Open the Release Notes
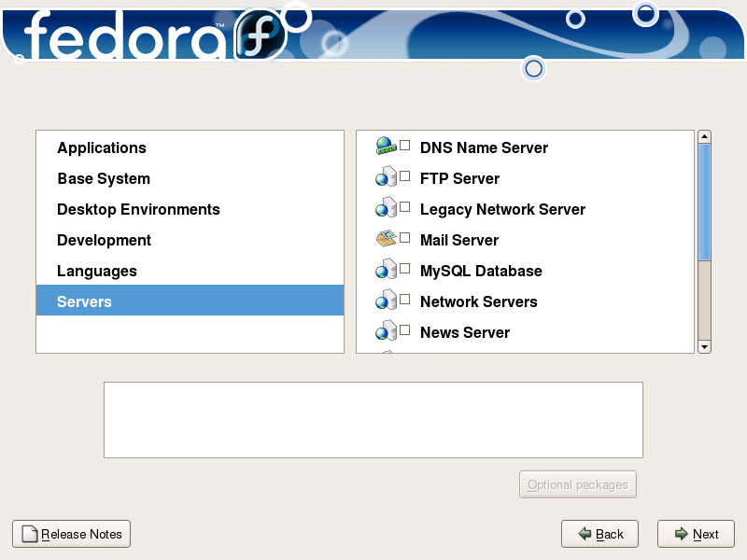 [x=72, y=534]
